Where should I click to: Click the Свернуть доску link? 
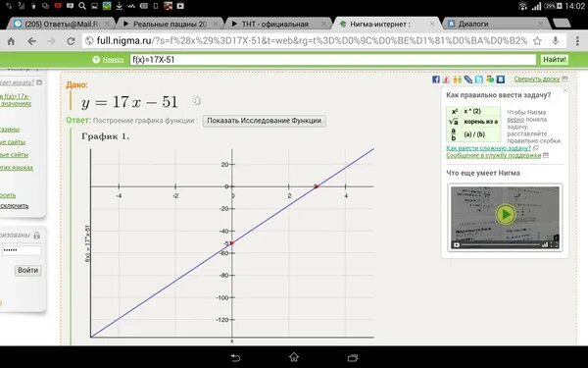537,79
